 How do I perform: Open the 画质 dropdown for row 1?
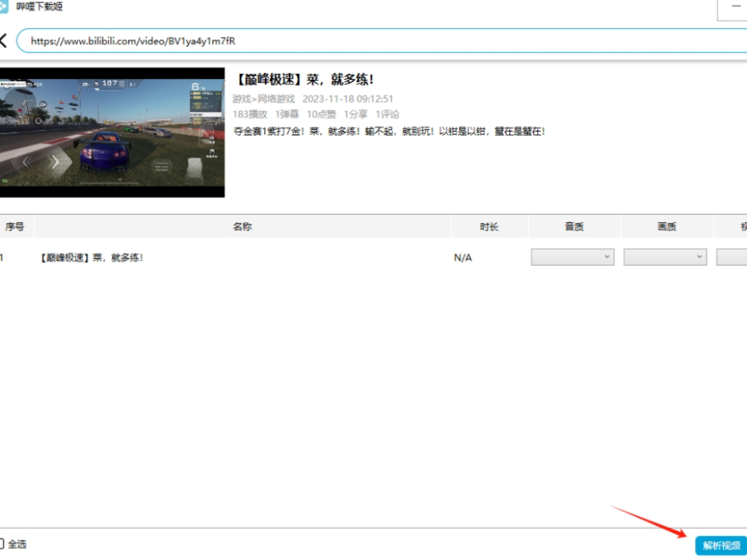pos(665,257)
